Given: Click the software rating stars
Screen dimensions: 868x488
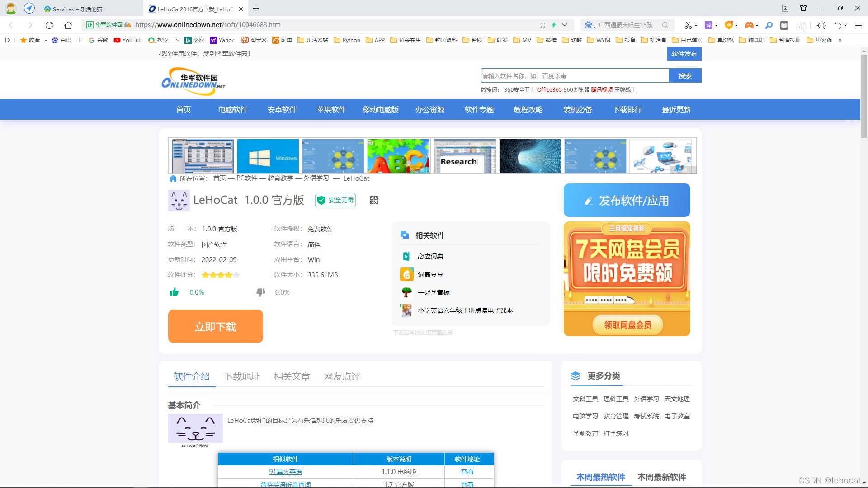Looking at the screenshot, I should click(x=221, y=275).
